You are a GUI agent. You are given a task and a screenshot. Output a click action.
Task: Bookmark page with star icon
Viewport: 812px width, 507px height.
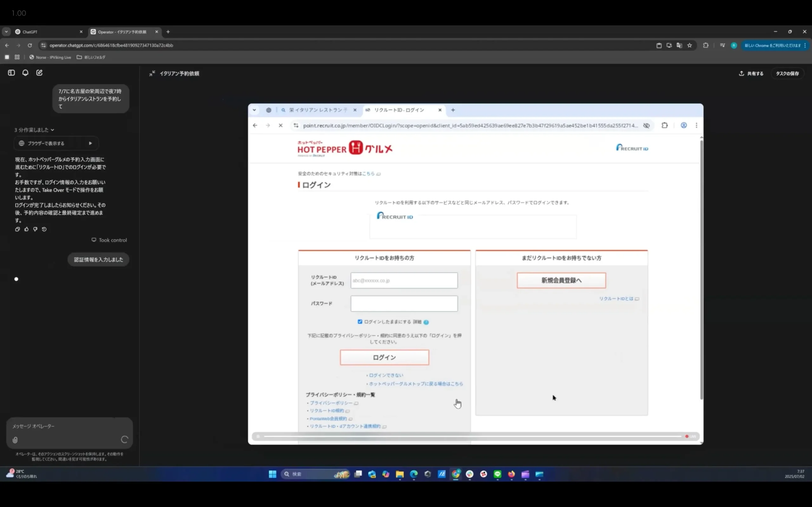click(x=690, y=45)
